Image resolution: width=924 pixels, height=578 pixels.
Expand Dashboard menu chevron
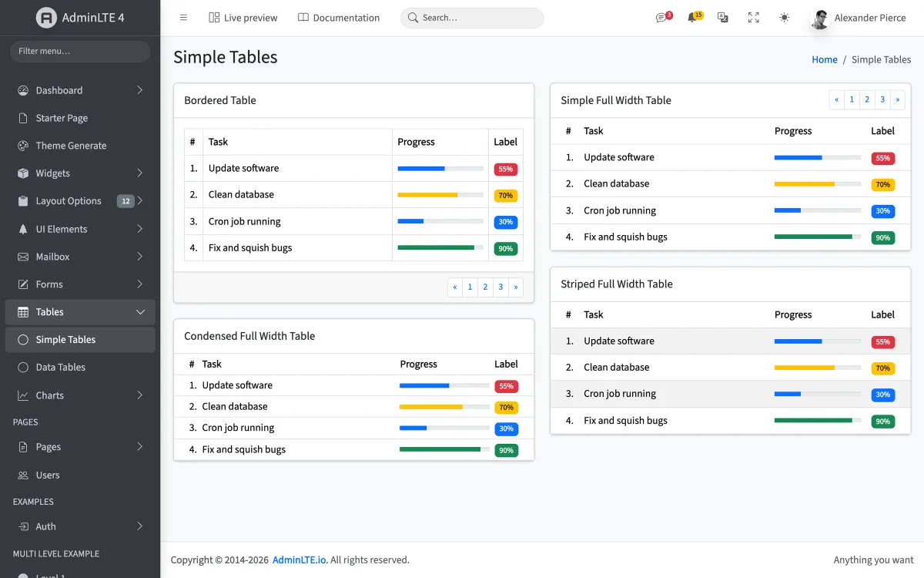pos(140,90)
